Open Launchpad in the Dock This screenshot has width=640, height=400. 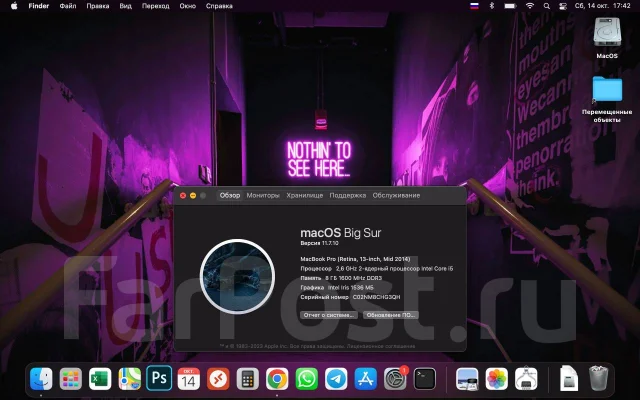(71, 379)
